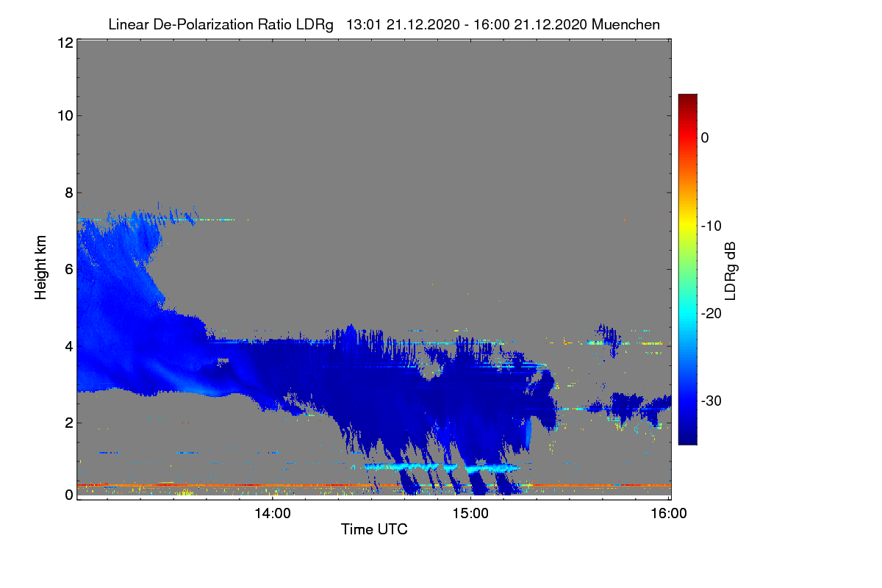Viewport: 882px width, 588px height.
Task: Click the colorbar label '-10'
Action: 710,225
